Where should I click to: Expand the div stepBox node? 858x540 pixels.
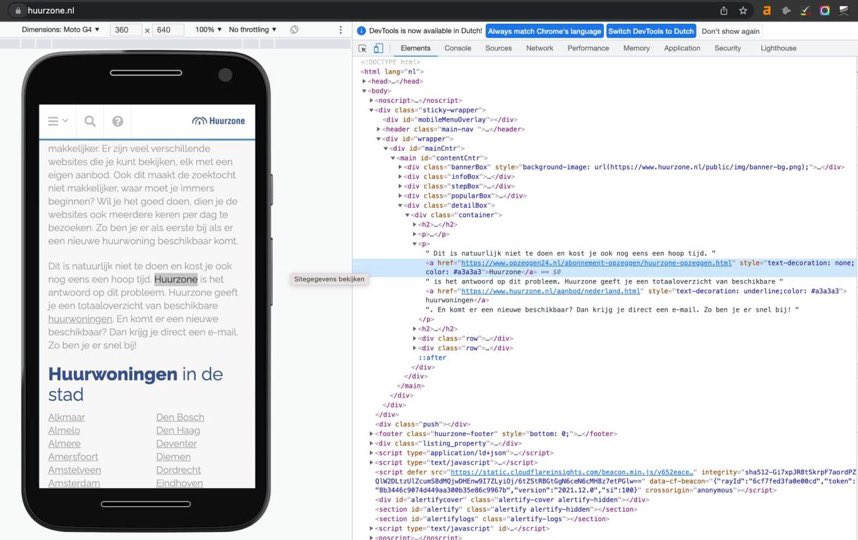pyautogui.click(x=400, y=186)
